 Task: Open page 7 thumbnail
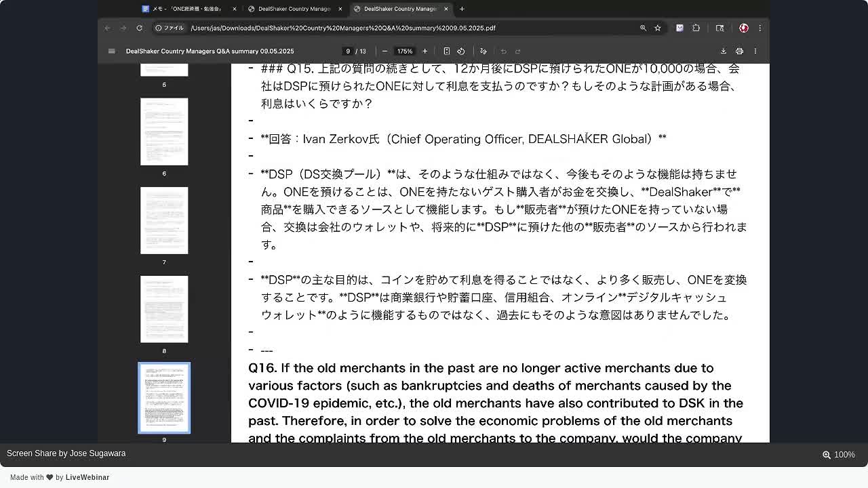tap(164, 220)
